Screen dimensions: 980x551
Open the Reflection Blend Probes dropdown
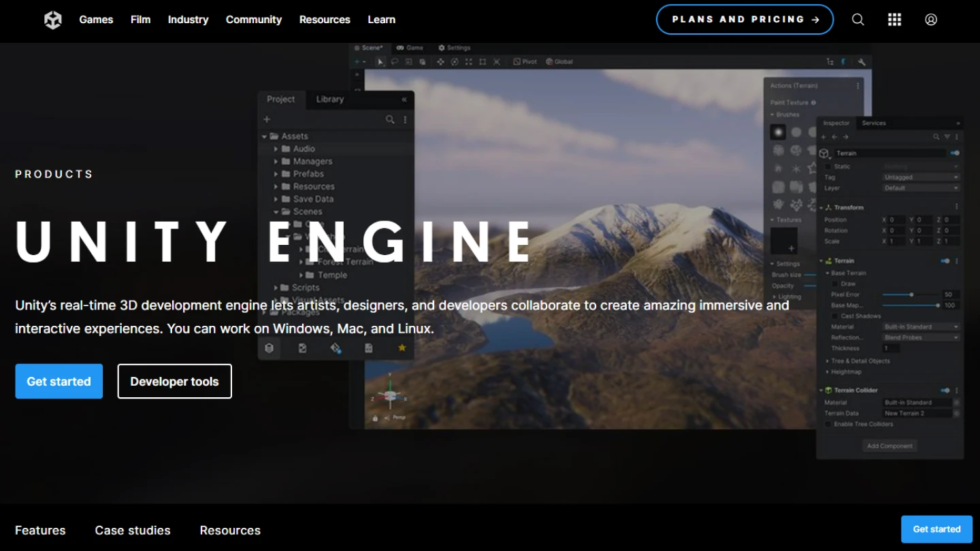pyautogui.click(x=921, y=337)
